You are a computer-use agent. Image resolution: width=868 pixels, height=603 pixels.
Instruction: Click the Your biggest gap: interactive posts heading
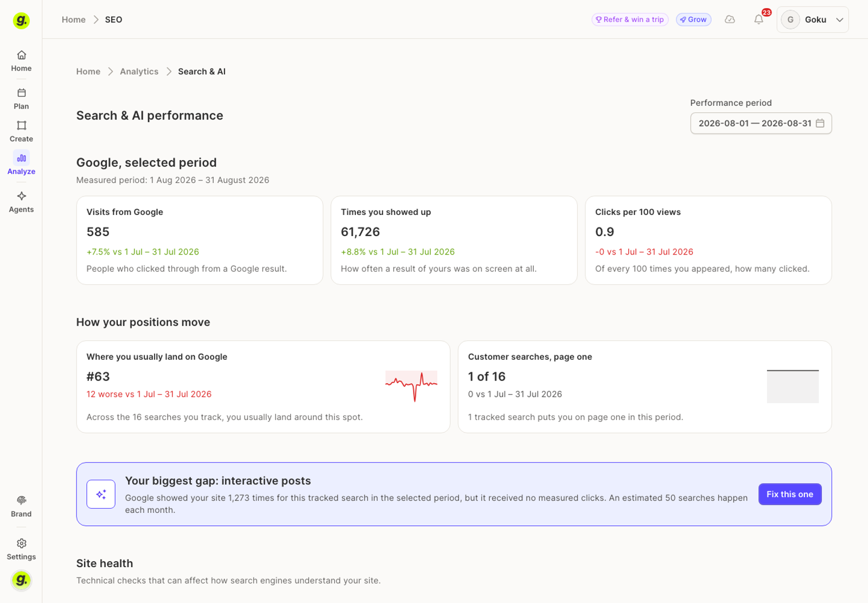[218, 481]
